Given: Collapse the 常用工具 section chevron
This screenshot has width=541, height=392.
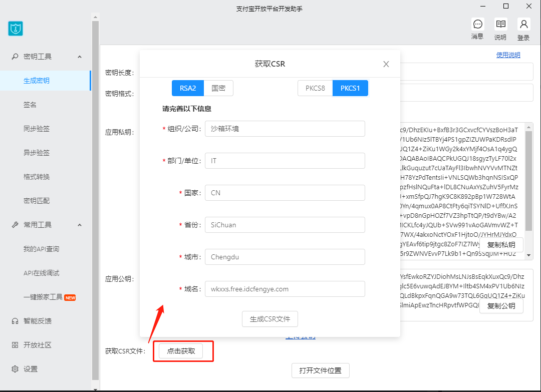Looking at the screenshot, I should [80, 225].
